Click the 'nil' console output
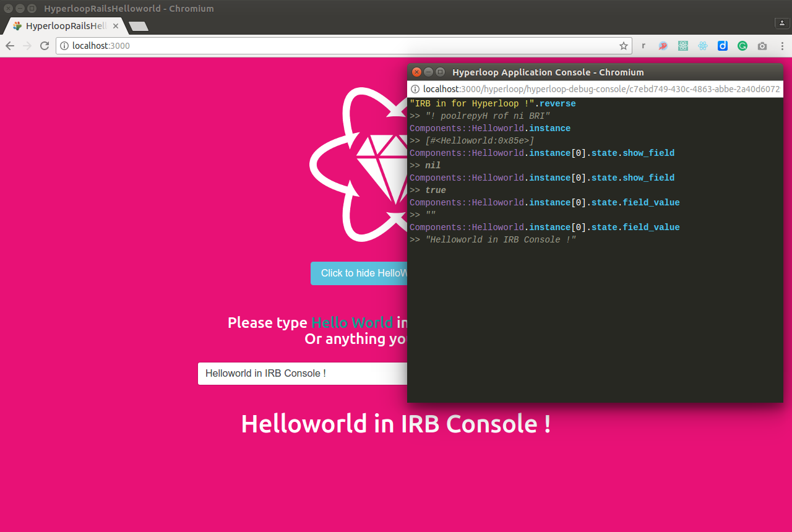Viewport: 792px width, 532px height. [x=433, y=165]
